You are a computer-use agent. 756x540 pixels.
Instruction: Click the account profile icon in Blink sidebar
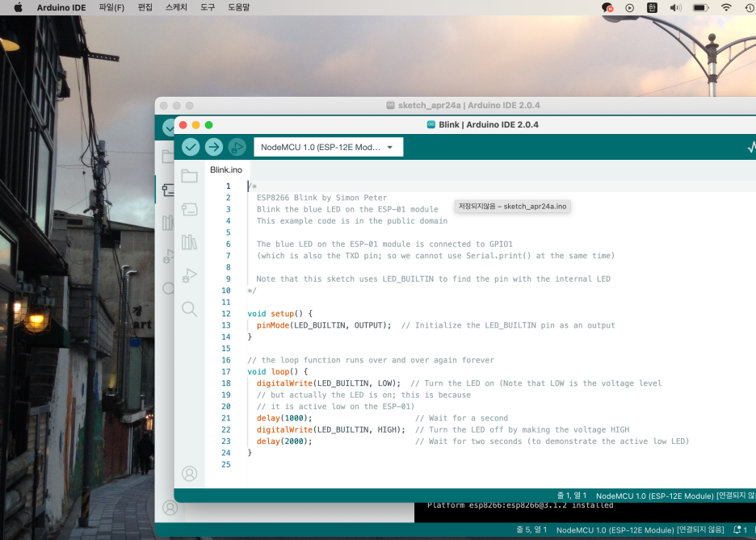point(190,474)
